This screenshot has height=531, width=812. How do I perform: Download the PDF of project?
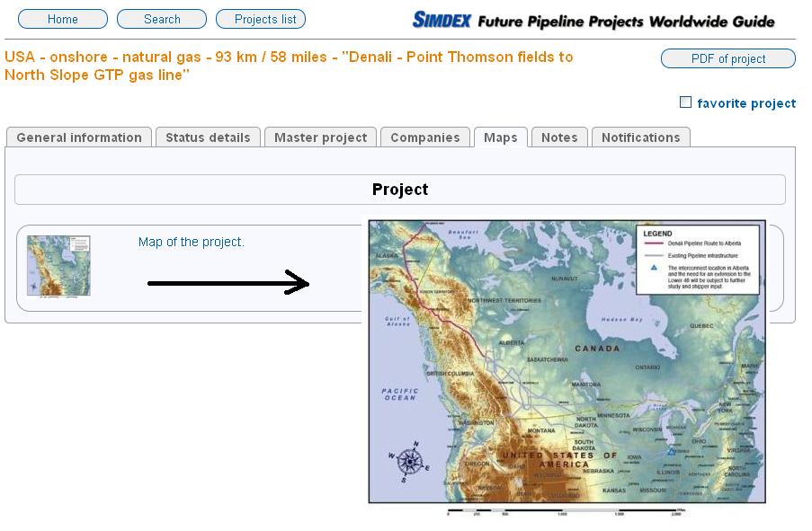[728, 58]
